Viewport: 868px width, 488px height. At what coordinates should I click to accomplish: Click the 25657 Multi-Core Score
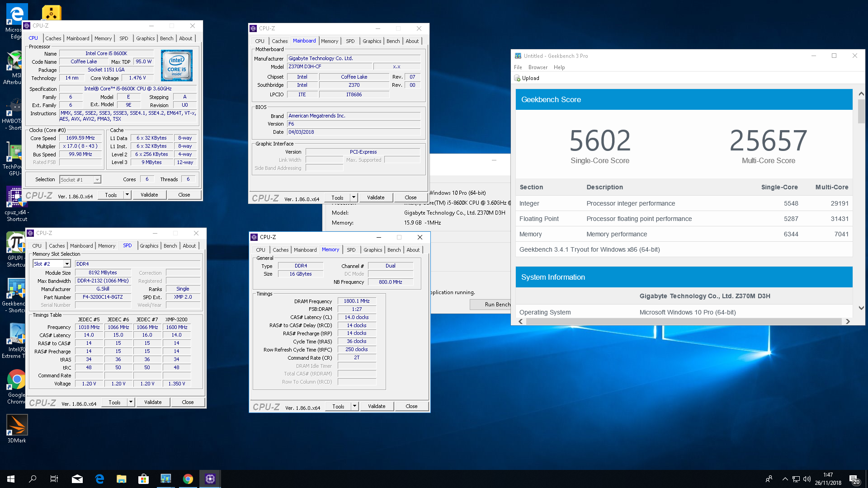(x=768, y=141)
